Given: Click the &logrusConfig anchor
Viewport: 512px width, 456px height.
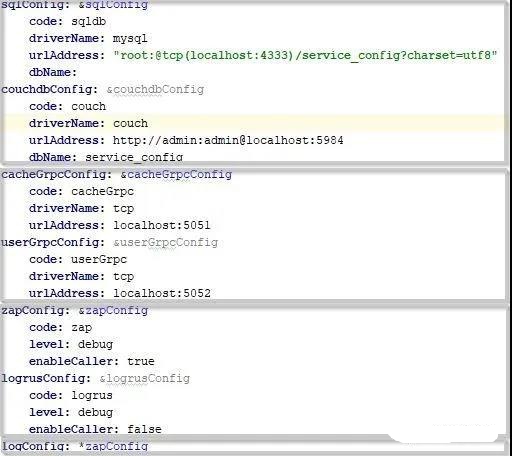Looking at the screenshot, I should [144, 379].
